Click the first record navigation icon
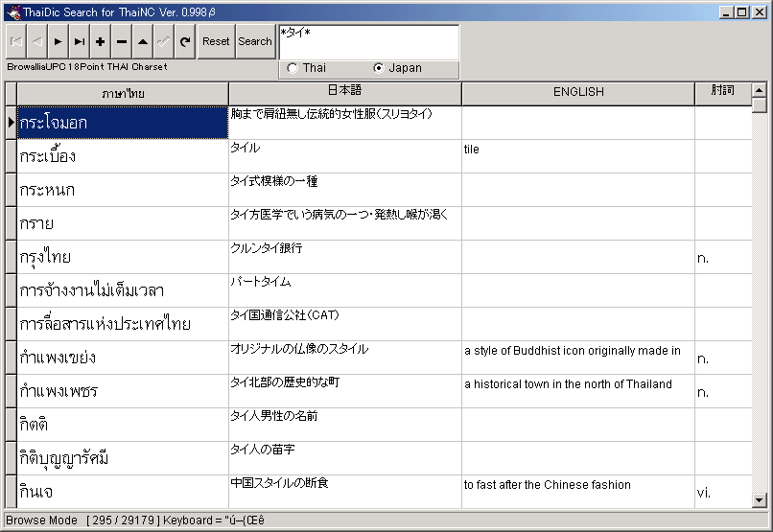The image size is (773, 532). click(16, 42)
